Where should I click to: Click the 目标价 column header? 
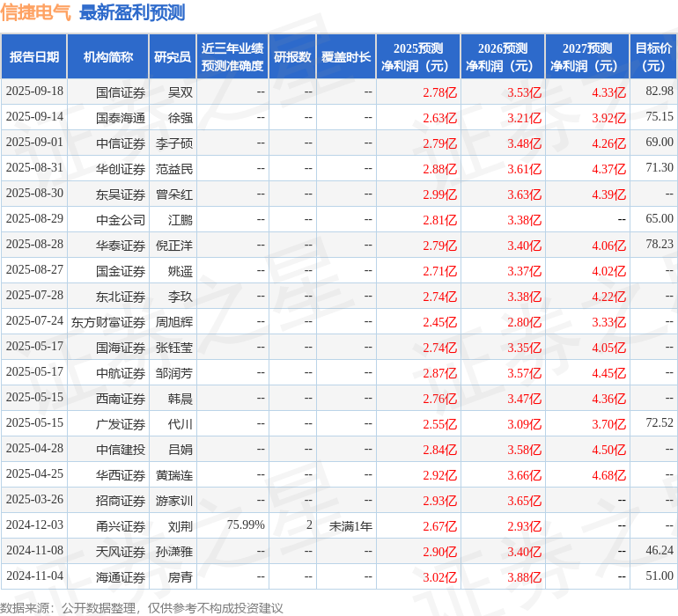(653, 56)
